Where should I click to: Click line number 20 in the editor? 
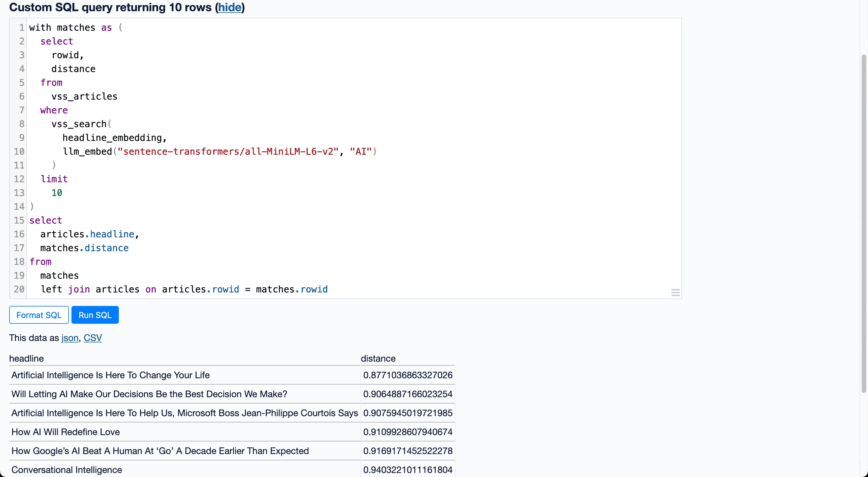pyautogui.click(x=20, y=289)
